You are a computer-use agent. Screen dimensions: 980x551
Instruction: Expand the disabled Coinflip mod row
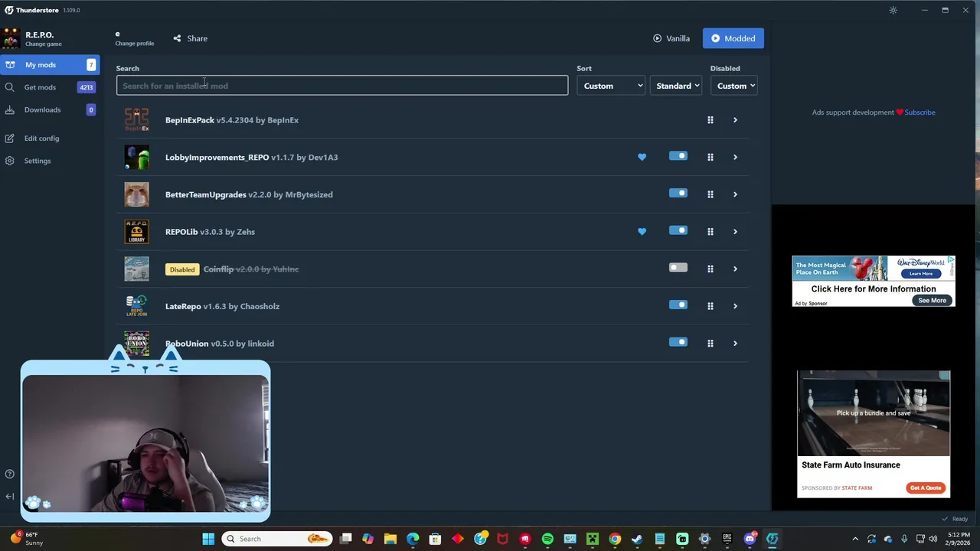tap(735, 269)
